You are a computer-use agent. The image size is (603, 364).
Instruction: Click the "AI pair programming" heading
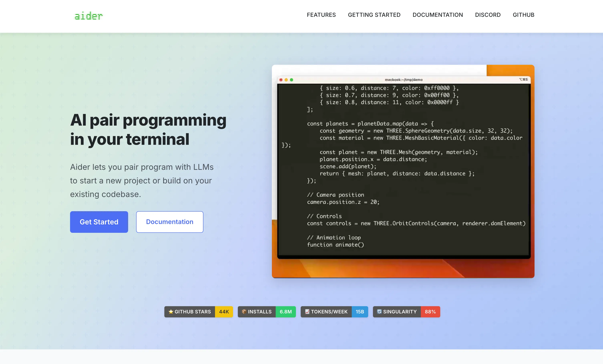(x=148, y=130)
